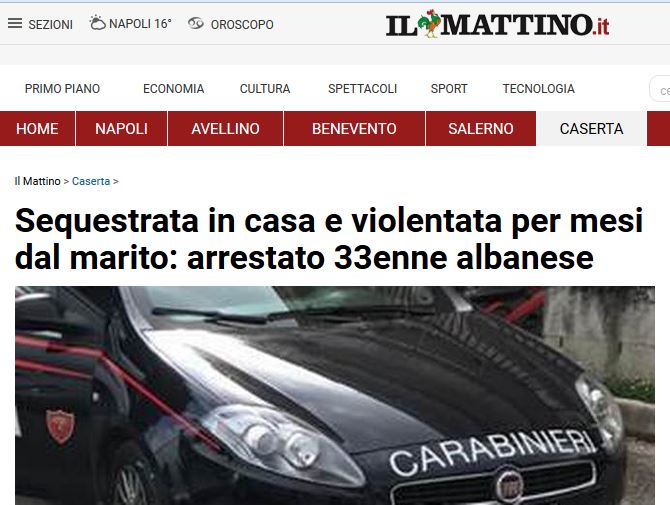The image size is (670, 505).
Task: Open the Spettacoli section
Action: [362, 88]
